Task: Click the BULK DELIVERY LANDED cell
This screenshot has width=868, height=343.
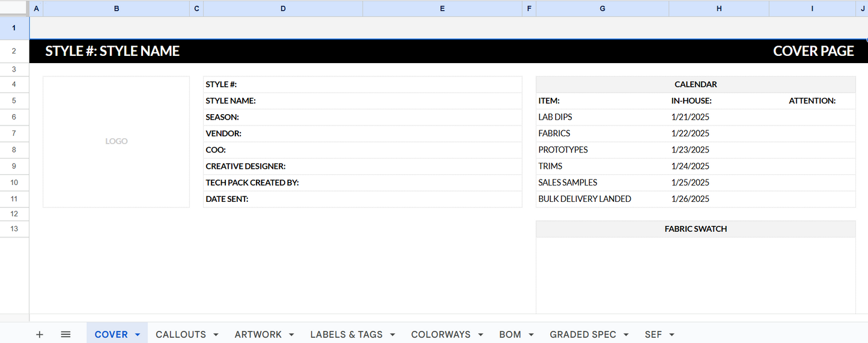Action: click(x=584, y=199)
